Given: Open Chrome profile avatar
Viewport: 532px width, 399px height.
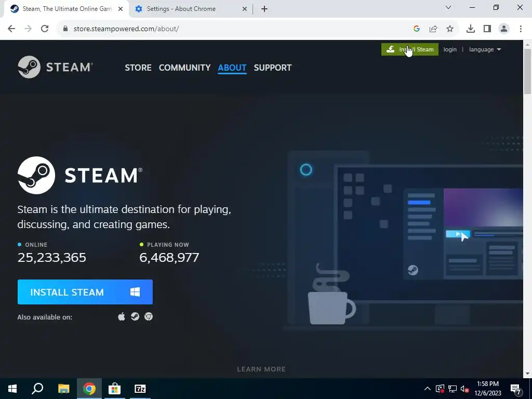Looking at the screenshot, I should coord(504,29).
